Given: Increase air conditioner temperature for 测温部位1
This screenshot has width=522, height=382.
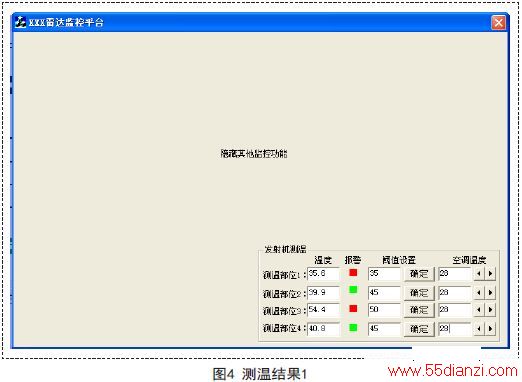Looking at the screenshot, I should point(490,274).
